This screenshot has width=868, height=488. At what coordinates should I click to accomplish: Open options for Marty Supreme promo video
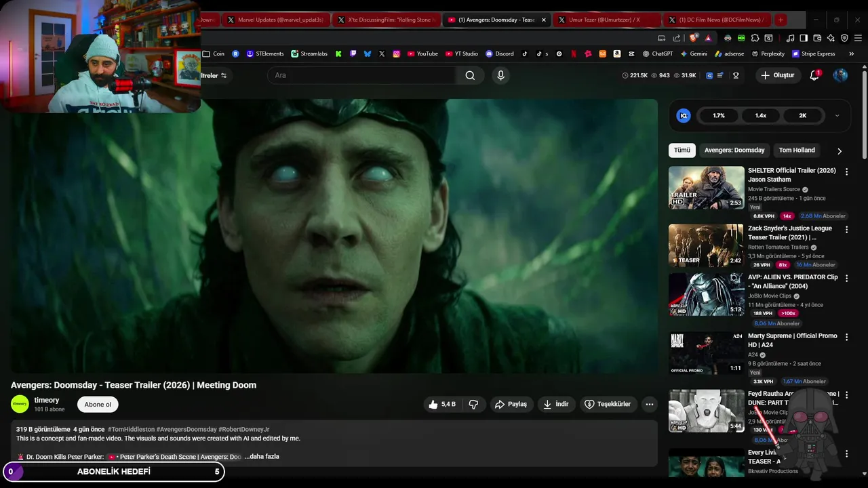[x=846, y=337]
